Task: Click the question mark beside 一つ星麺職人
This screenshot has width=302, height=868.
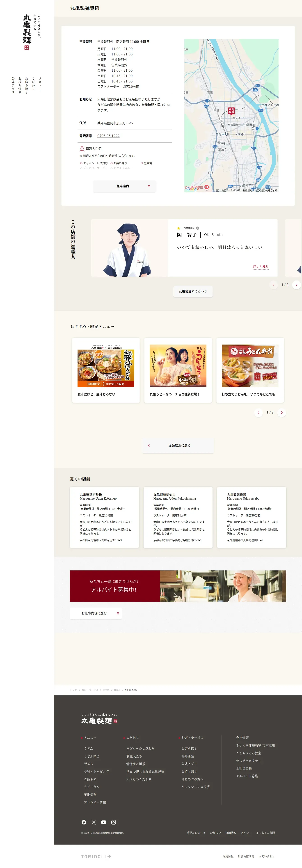Action: (x=197, y=228)
